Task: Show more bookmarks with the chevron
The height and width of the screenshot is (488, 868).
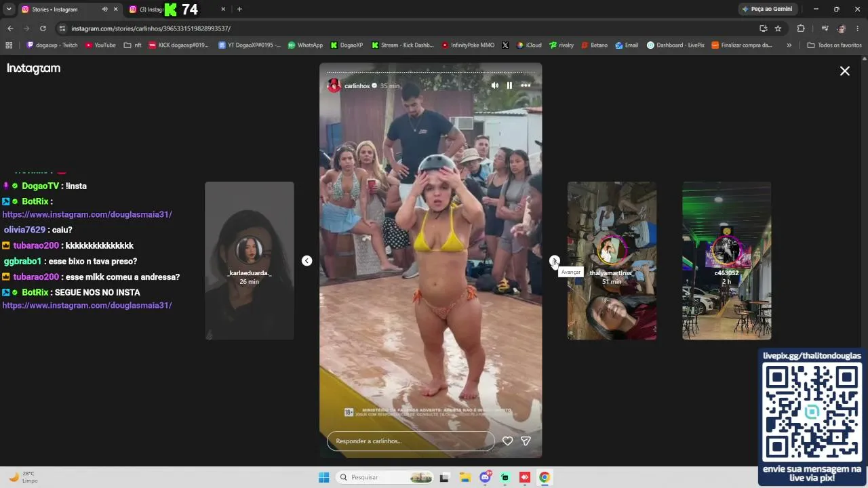Action: (x=789, y=45)
